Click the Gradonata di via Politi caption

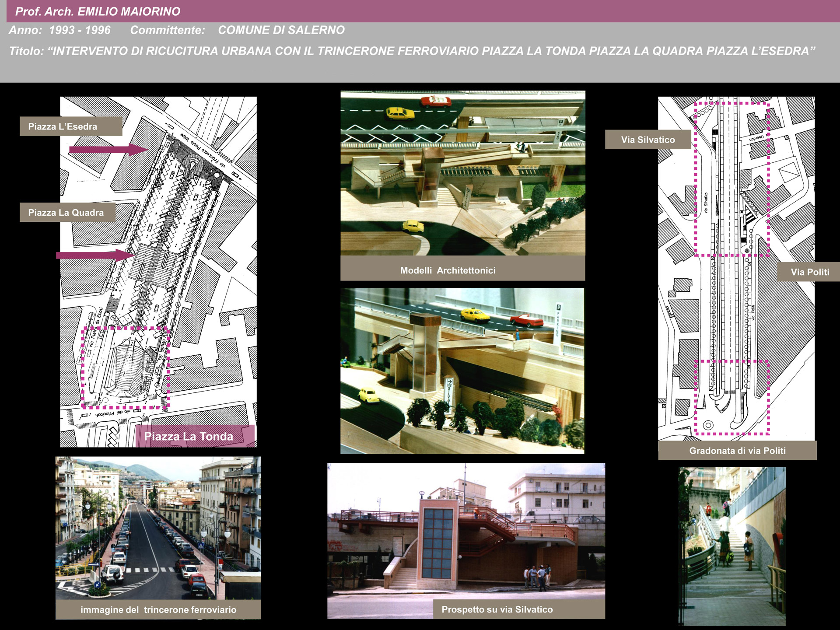tap(737, 451)
